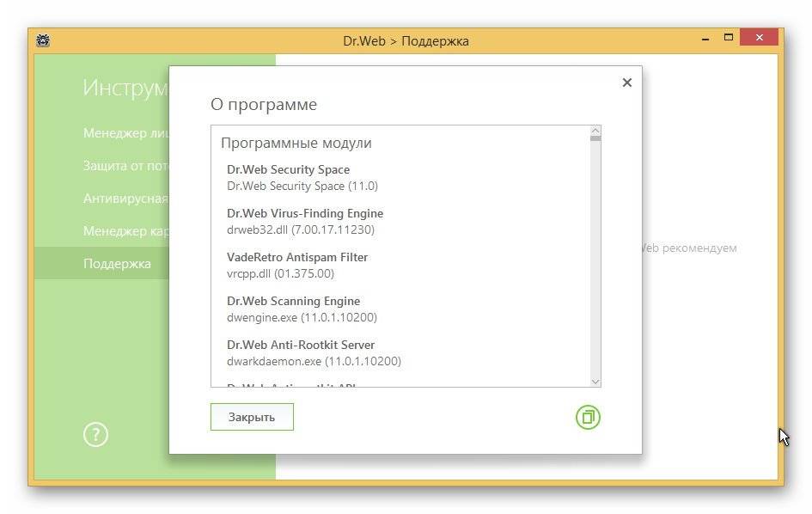Image resolution: width=812 pixels, height=514 pixels.
Task: Click vrcpp.dll (01.375.00) text
Action: [280, 273]
